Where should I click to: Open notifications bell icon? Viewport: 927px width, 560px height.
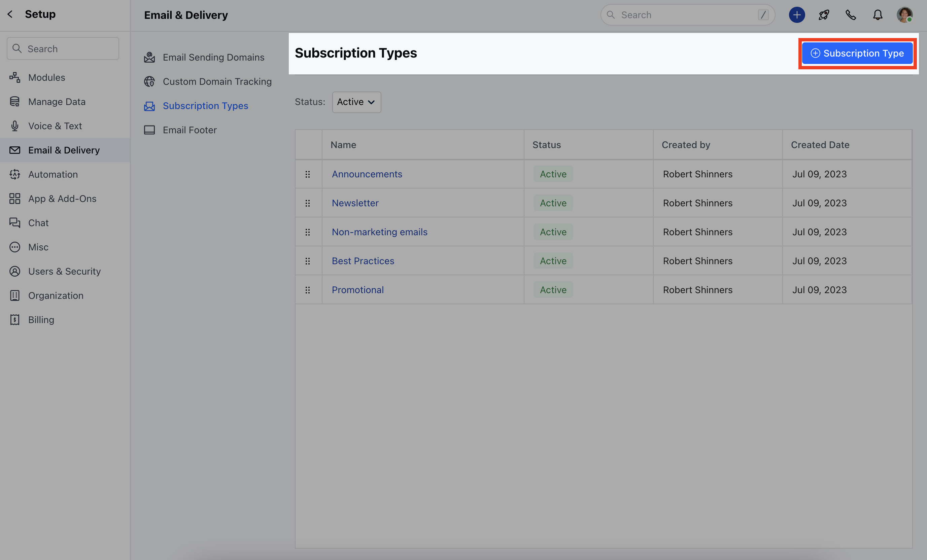877,15
